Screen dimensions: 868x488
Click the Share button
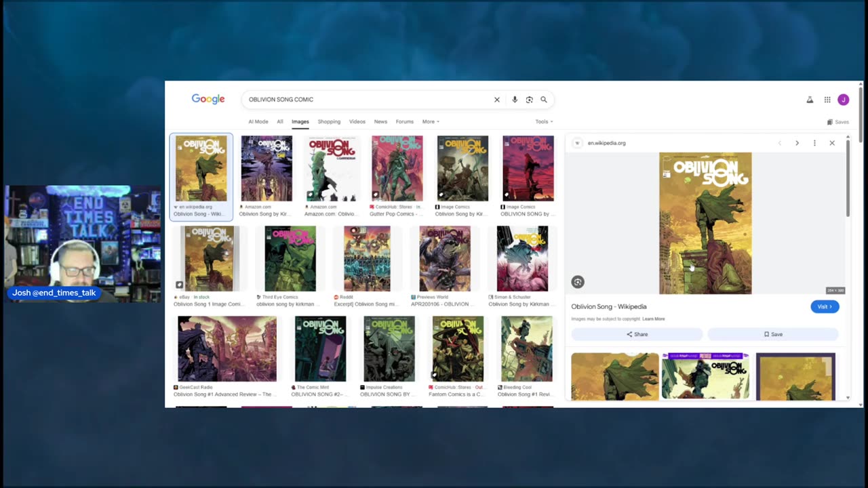click(637, 334)
